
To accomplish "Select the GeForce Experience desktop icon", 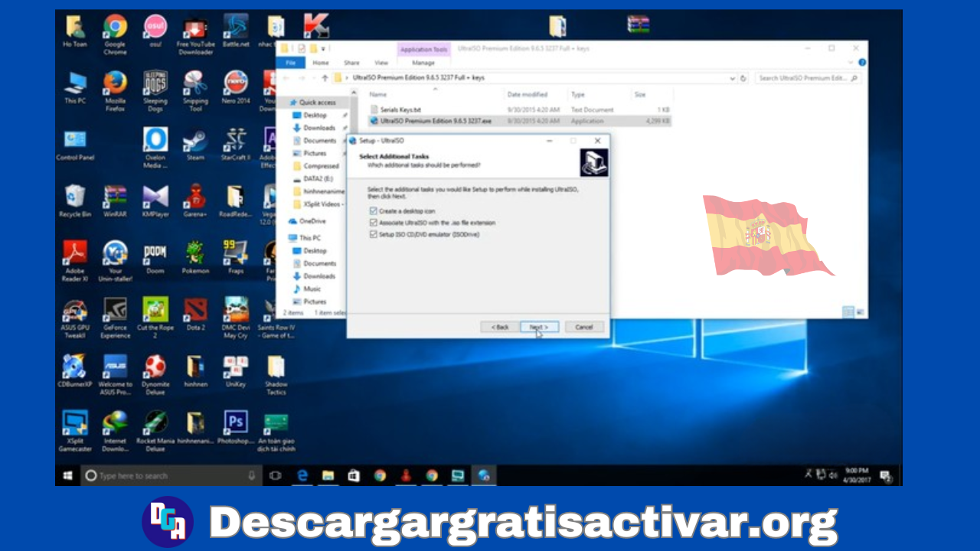I will [x=115, y=318].
